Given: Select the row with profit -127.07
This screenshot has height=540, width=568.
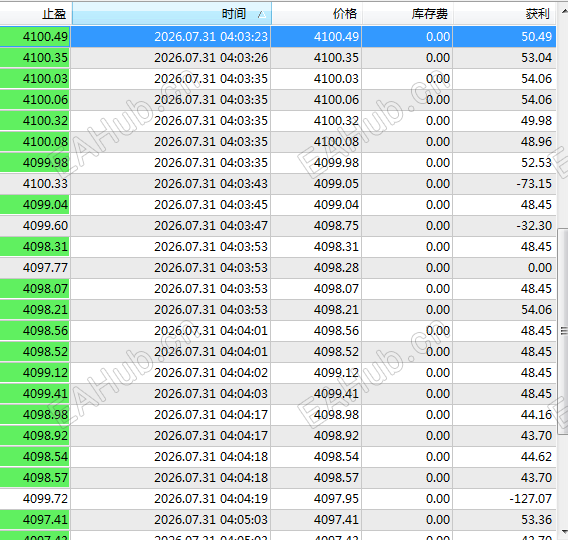Looking at the screenshot, I should coord(278,499).
